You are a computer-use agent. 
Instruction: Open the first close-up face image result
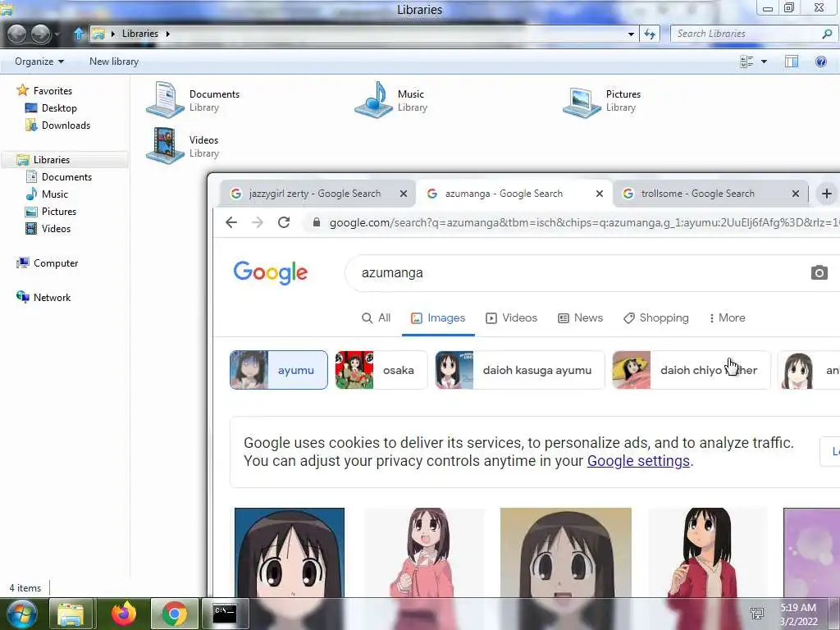coord(290,552)
